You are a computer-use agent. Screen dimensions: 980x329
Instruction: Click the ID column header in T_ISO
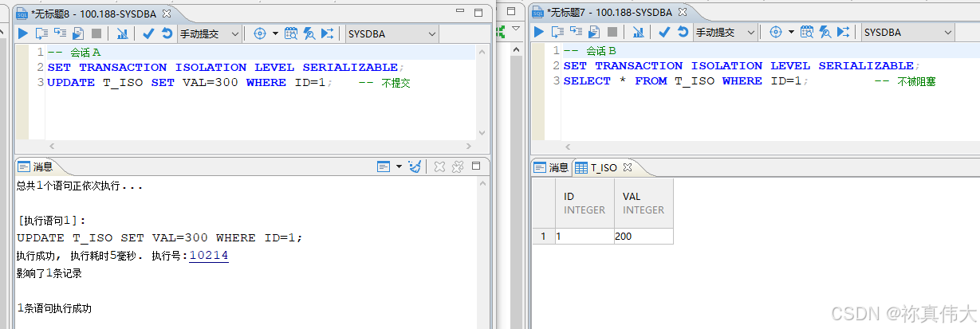[x=584, y=203]
